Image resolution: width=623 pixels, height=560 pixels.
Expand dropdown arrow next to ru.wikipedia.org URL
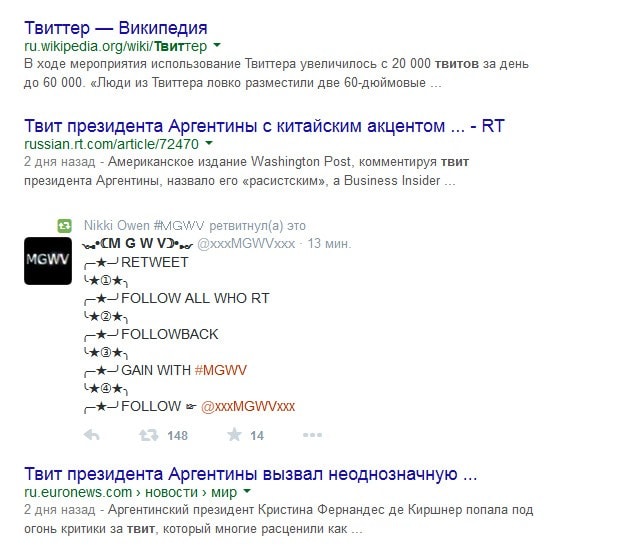click(x=217, y=46)
